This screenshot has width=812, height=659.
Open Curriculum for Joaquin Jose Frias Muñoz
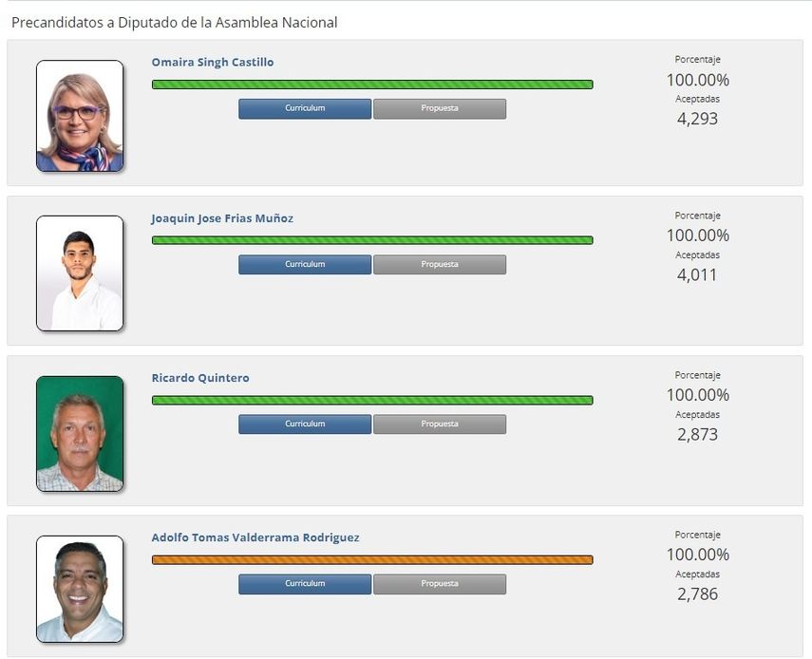(x=304, y=264)
